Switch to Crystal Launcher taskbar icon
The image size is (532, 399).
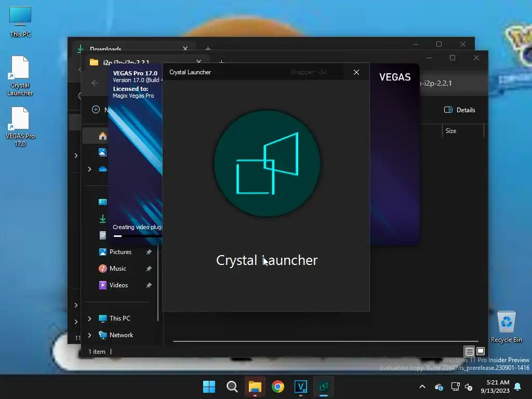tap(324, 387)
